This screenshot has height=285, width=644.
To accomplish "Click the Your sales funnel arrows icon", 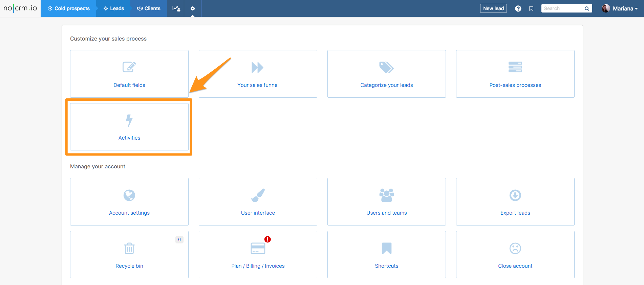I will [258, 68].
